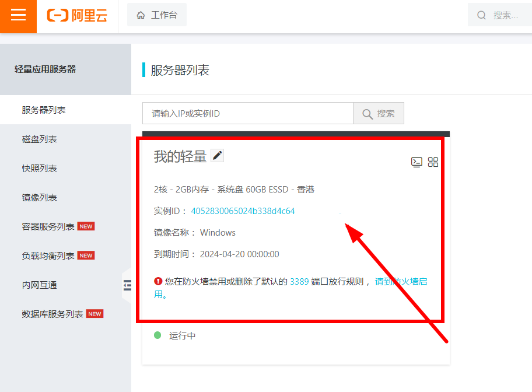Click the 3389 port link

coord(299,282)
